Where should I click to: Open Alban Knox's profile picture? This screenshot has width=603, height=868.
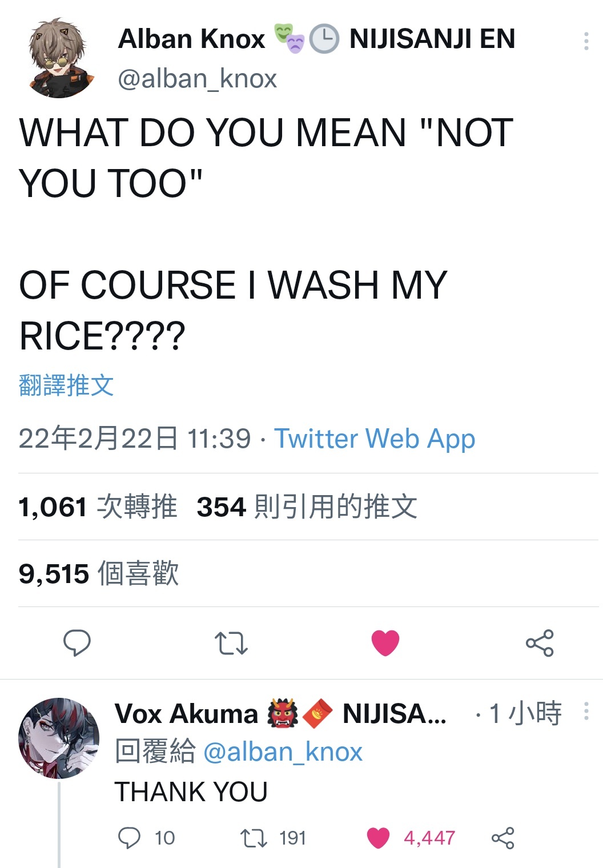62,58
